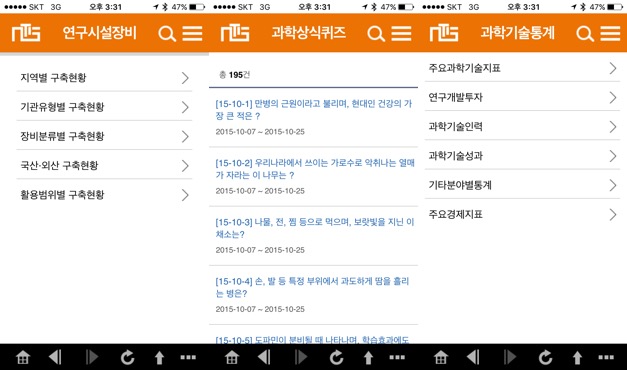Screen dimensions: 627x370
Task: Select 지역별 구축현황 menu item
Action: point(104,78)
